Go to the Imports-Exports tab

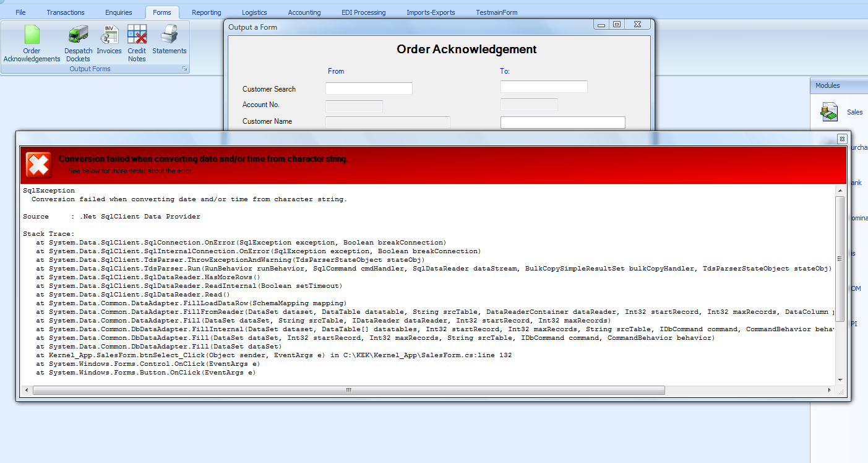431,12
